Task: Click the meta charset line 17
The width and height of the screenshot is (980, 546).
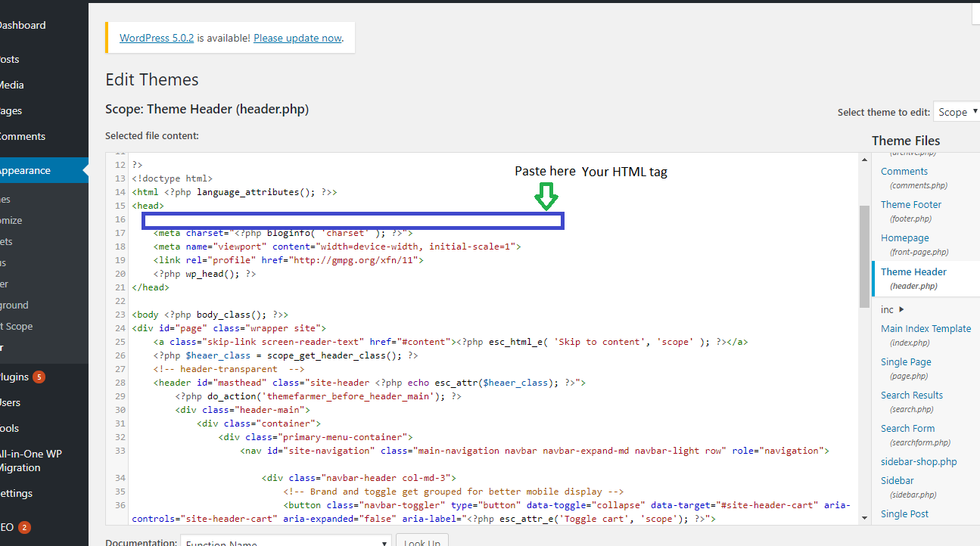Action: click(282, 233)
